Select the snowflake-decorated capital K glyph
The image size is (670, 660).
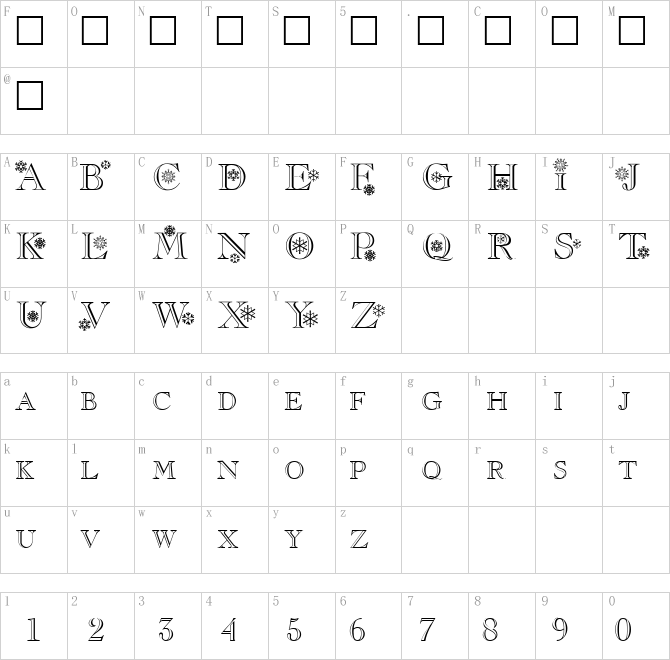[31, 245]
